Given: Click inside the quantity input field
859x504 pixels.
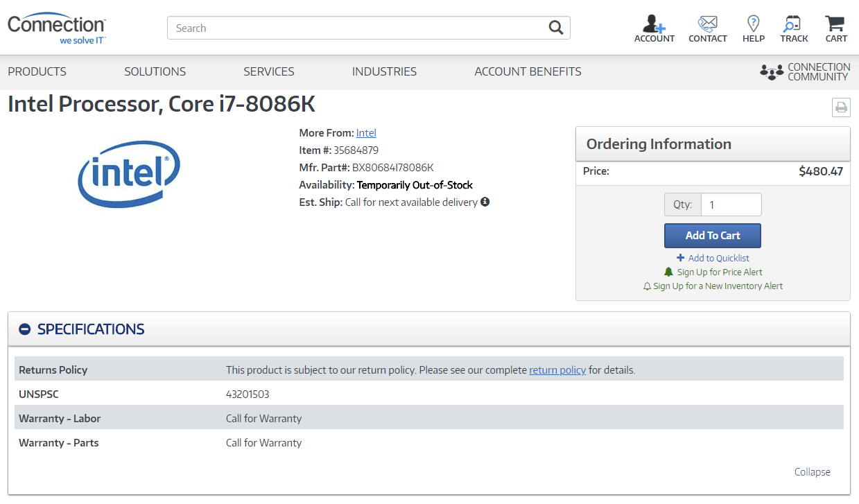Looking at the screenshot, I should click(731, 204).
